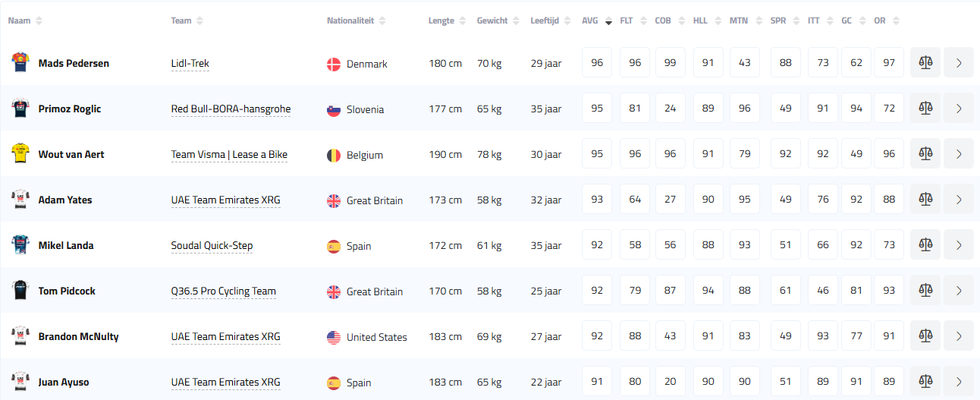Open details chevron for Primoz Roglic
This screenshot has height=400, width=980.
pyautogui.click(x=959, y=109)
